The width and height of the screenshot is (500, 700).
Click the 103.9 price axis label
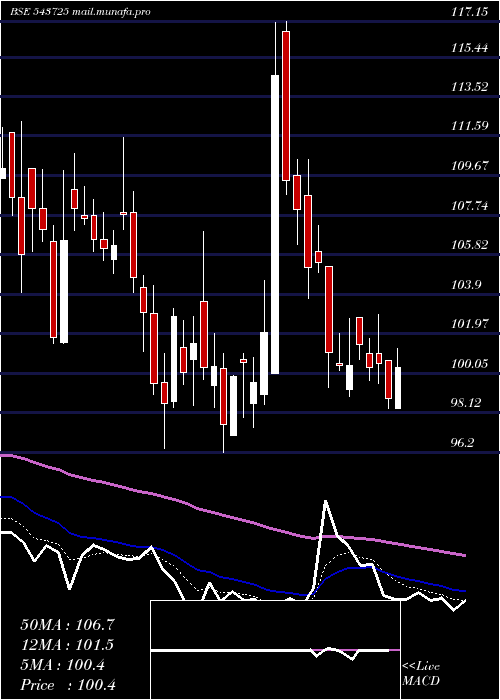pos(467,284)
